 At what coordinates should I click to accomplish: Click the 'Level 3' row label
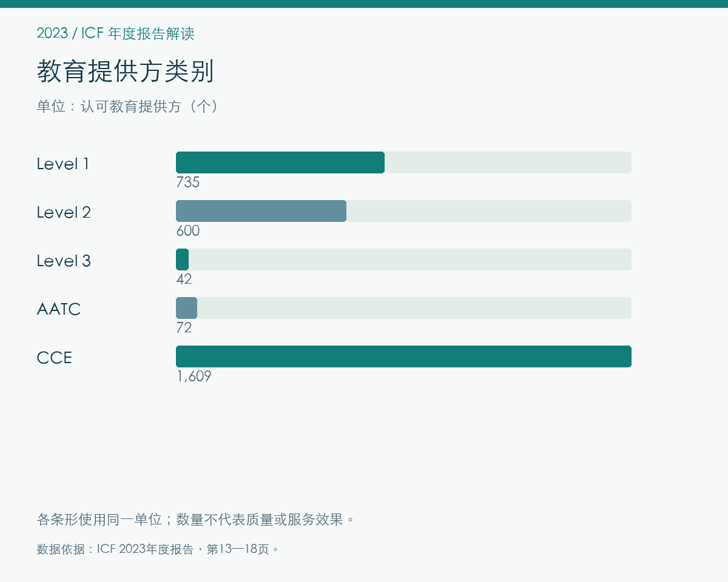pos(64,261)
